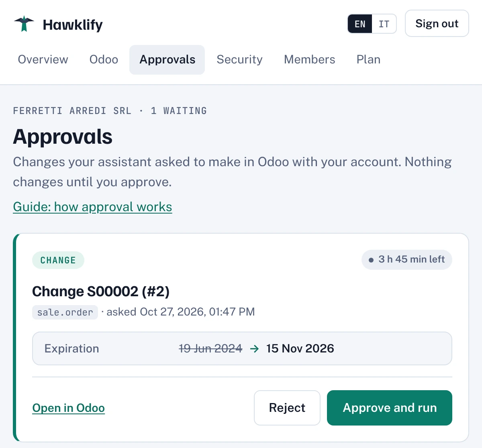Click the dot icon in the timer badge

tap(371, 260)
